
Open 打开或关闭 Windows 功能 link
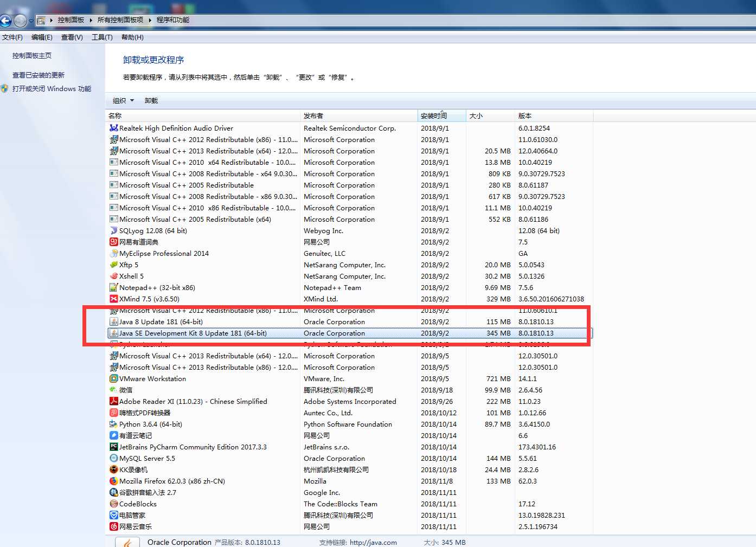(x=52, y=89)
